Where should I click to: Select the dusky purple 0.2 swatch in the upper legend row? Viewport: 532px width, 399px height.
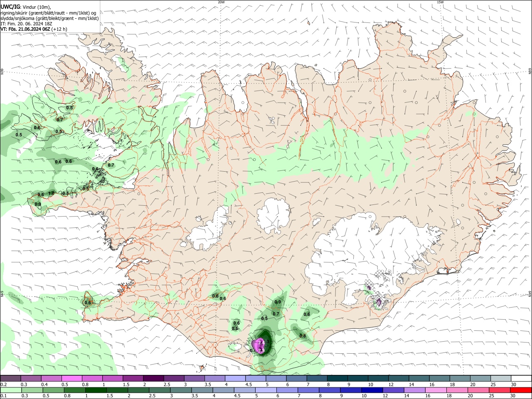(10, 378)
